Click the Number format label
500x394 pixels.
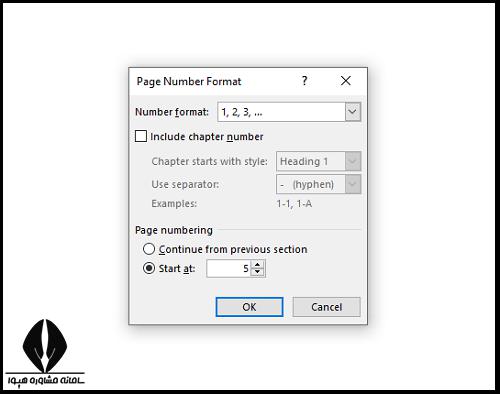coord(172,112)
